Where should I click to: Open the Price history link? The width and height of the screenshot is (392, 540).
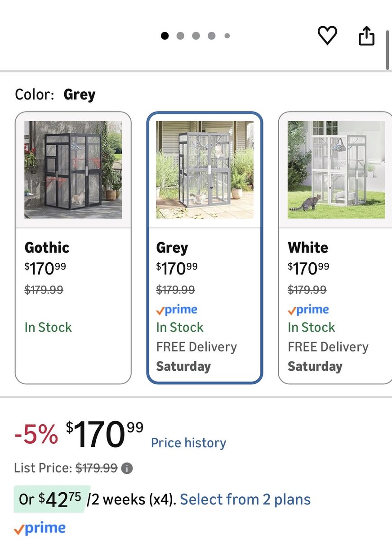(188, 443)
